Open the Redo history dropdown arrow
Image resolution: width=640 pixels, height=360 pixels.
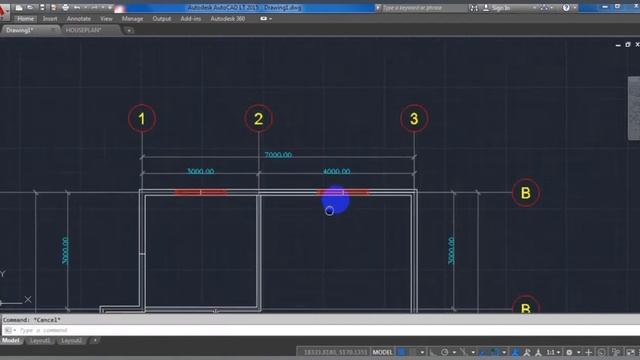(103, 8)
